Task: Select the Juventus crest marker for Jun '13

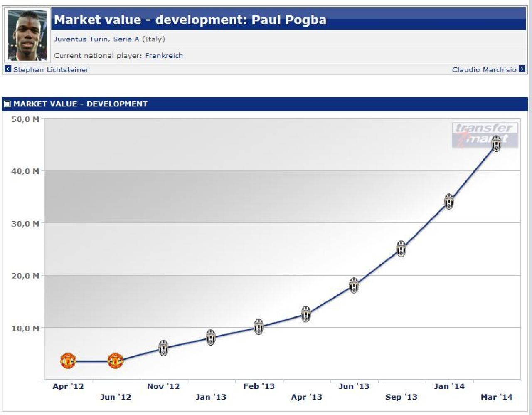Action: 354,285
